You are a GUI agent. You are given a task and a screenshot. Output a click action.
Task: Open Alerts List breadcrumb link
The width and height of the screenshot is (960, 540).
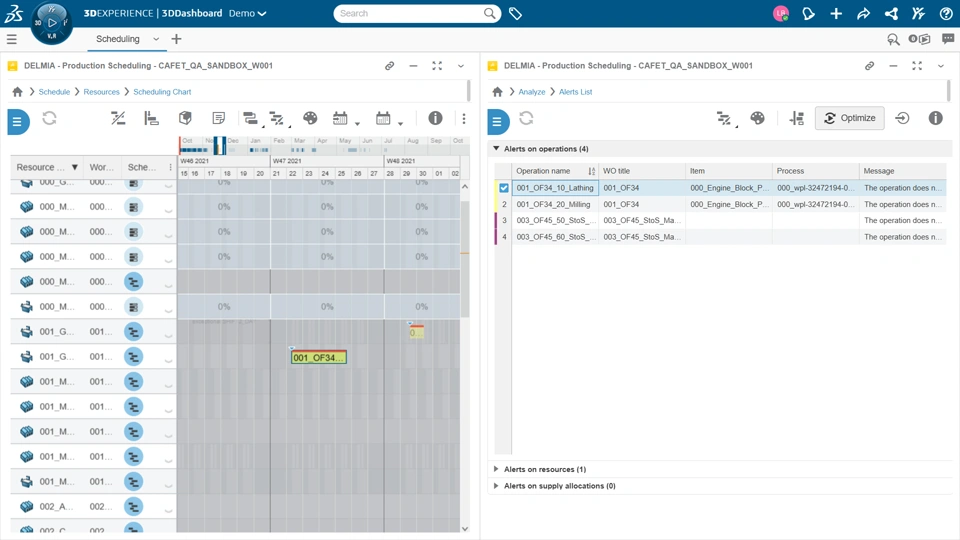(x=576, y=92)
